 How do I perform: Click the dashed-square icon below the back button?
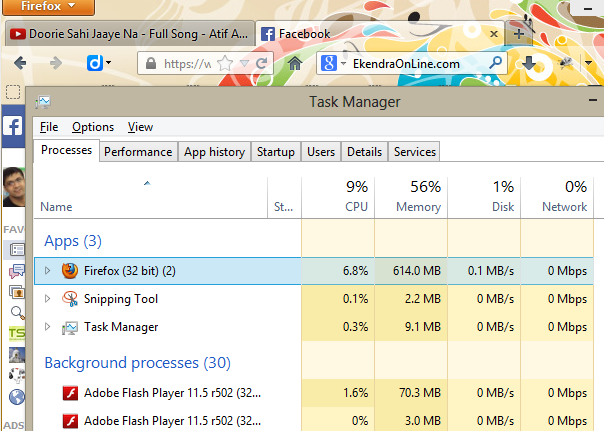click(x=13, y=92)
